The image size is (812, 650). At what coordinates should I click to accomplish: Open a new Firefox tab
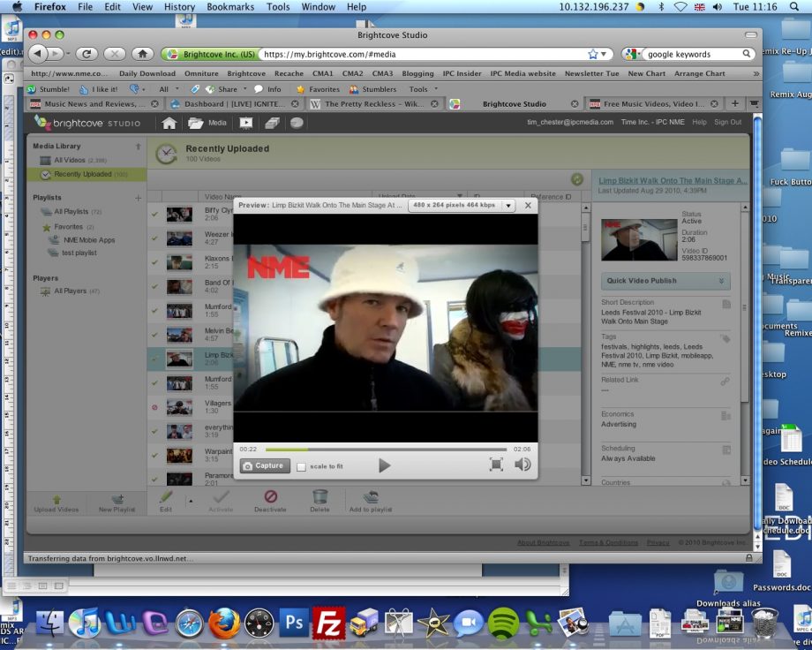pyautogui.click(x=735, y=103)
